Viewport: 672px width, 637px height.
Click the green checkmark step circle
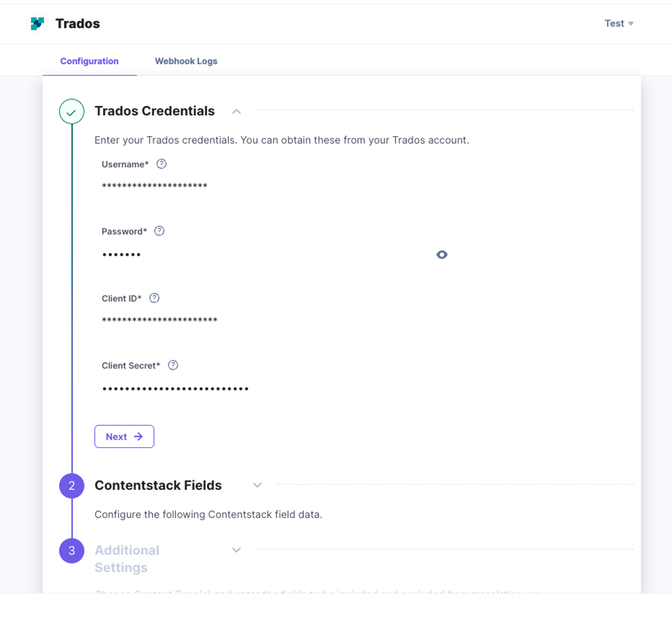pyautogui.click(x=72, y=111)
